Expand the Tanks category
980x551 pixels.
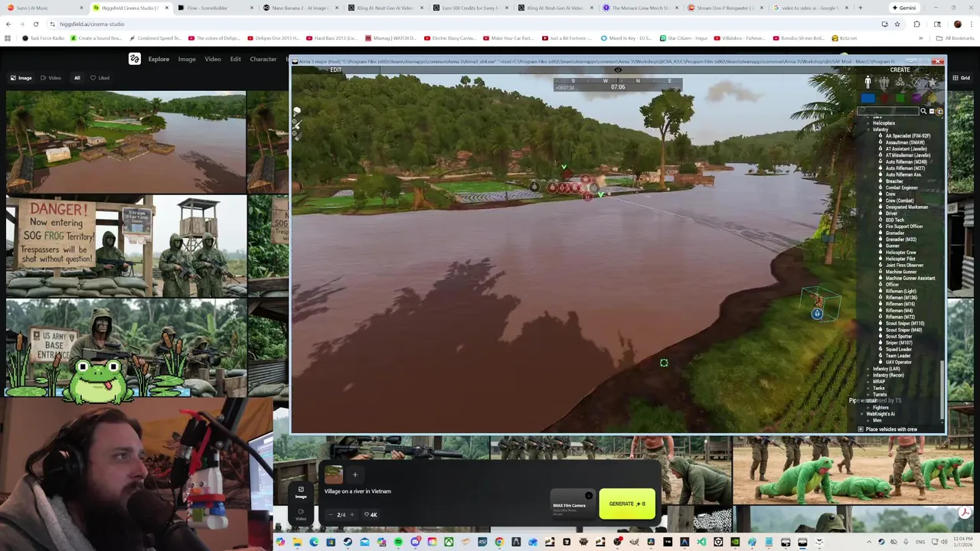coord(868,388)
